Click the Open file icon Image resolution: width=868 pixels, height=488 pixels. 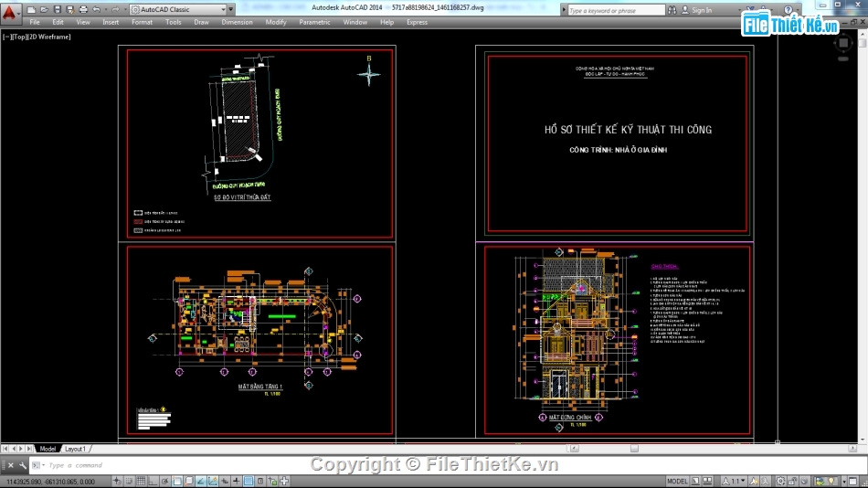(x=44, y=9)
